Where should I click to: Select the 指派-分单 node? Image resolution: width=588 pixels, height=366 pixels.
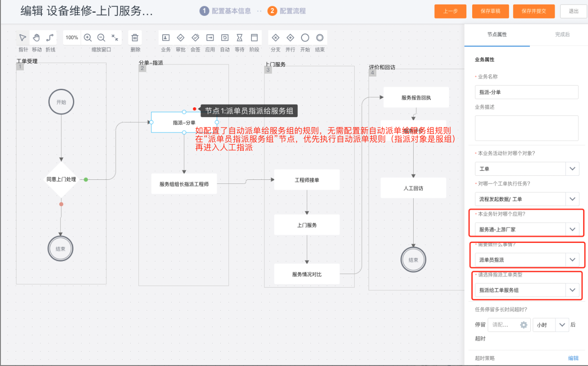pyautogui.click(x=184, y=122)
